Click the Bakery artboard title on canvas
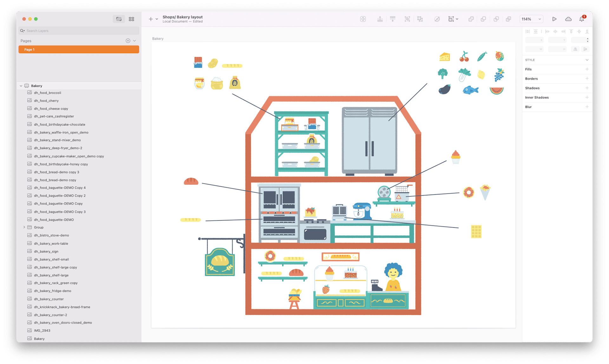Viewport: 609px width, 364px height. (x=158, y=39)
